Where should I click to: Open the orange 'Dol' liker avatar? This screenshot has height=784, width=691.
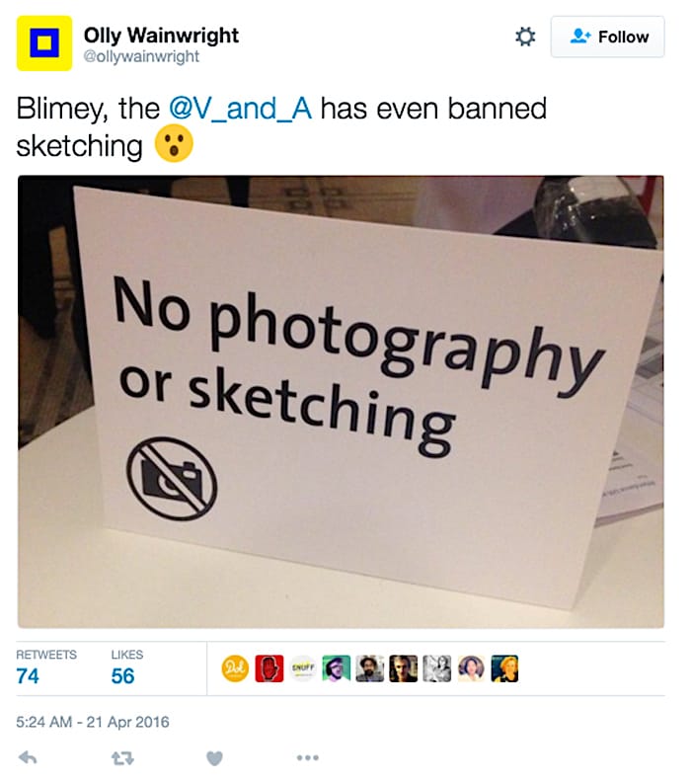(235, 668)
